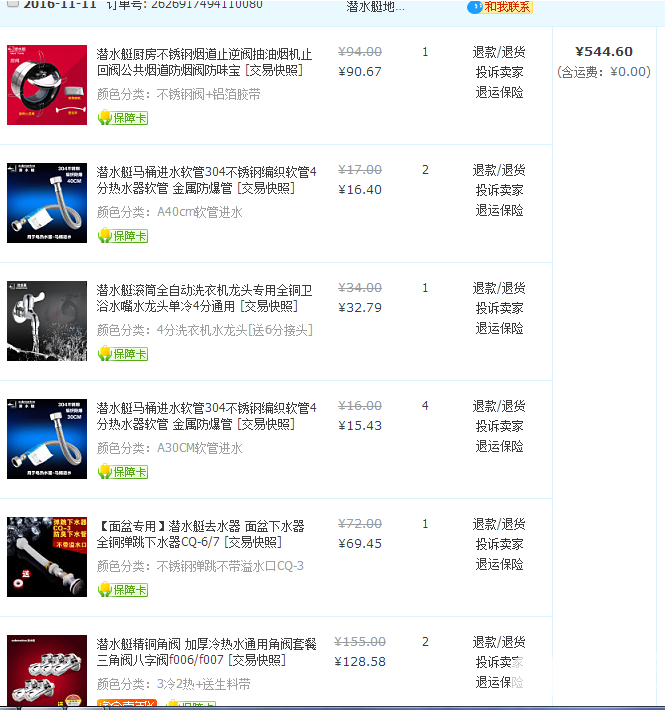The height and width of the screenshot is (710, 665).
Task: Open 保障卡 badge under the stainless steel valve
Action: click(x=123, y=118)
